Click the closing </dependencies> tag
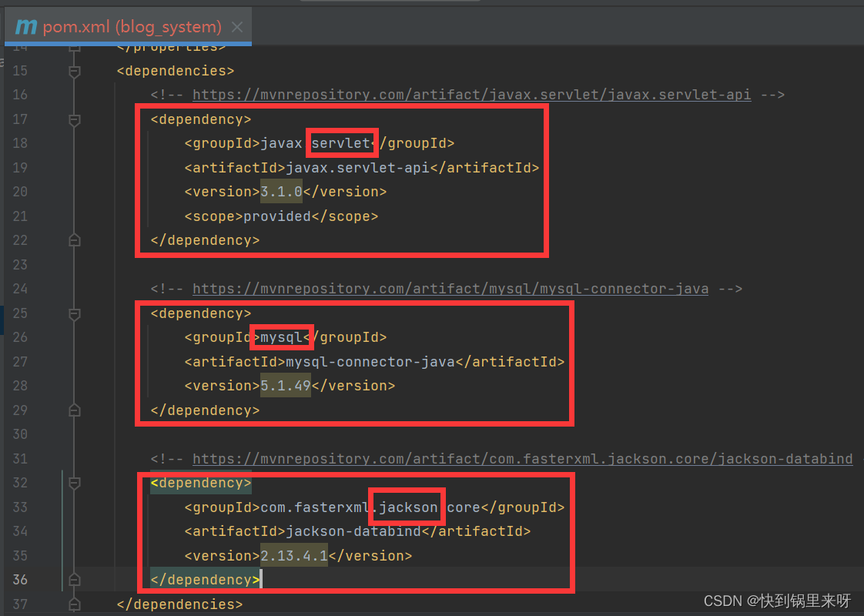This screenshot has height=616, width=864. click(x=179, y=604)
